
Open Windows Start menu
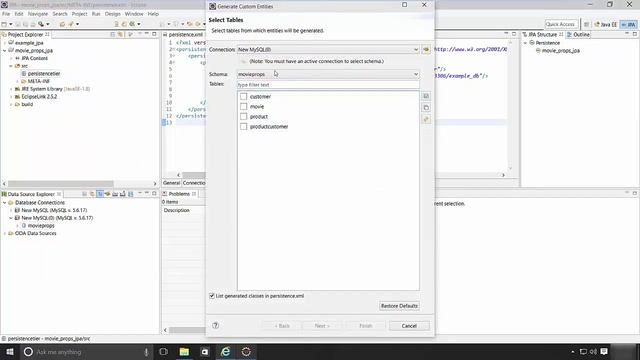pos(10,352)
